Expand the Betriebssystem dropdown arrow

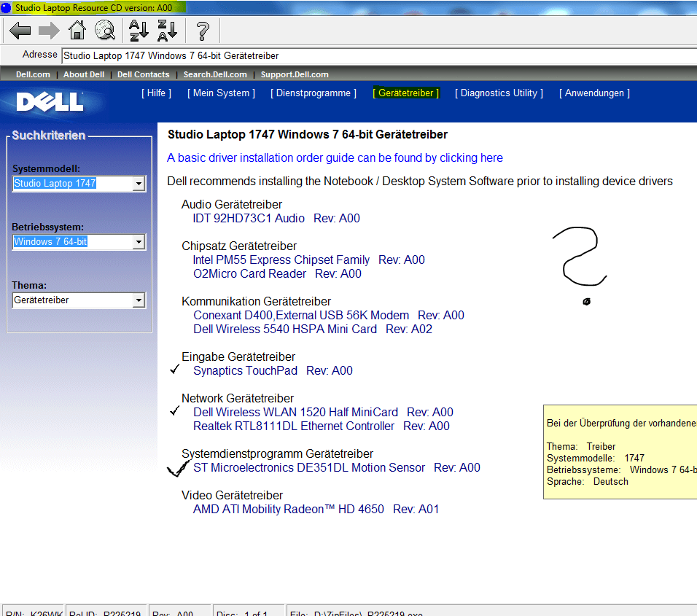(139, 242)
